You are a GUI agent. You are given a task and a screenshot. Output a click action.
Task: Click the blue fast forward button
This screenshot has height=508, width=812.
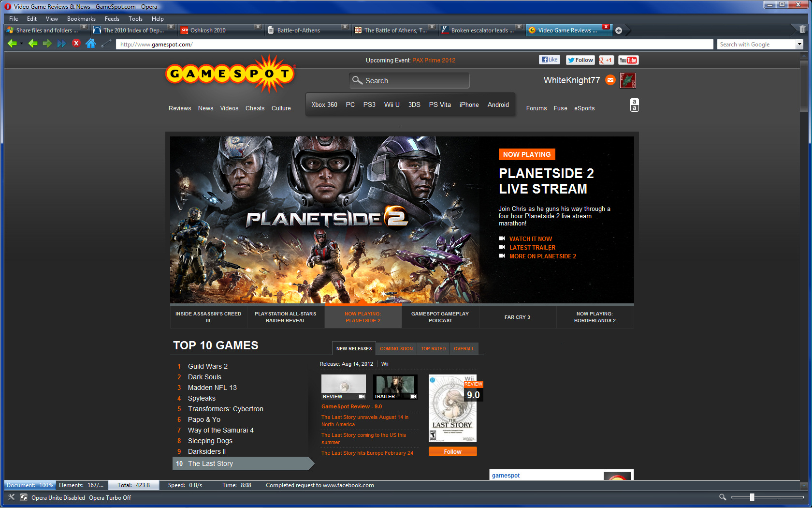click(61, 44)
